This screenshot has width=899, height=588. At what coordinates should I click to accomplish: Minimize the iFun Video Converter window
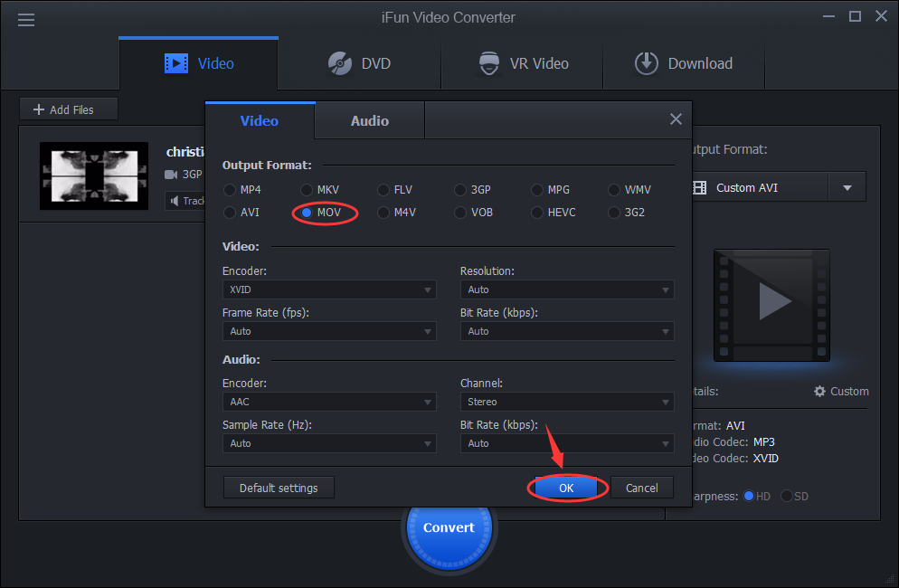[828, 16]
